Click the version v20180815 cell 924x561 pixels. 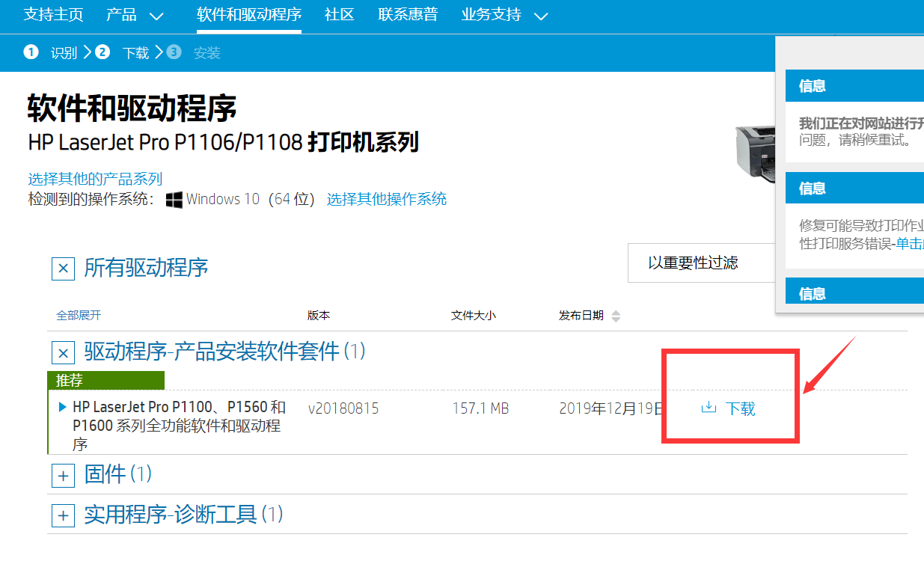coord(343,408)
